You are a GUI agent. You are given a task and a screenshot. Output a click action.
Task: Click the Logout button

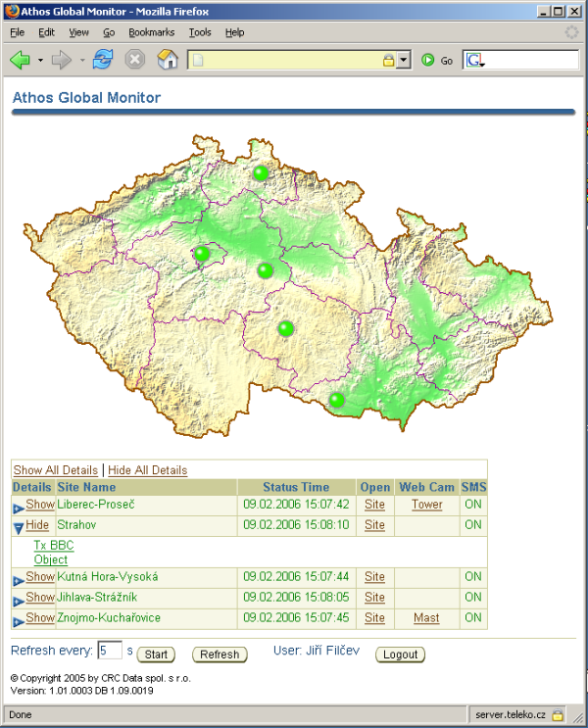coord(400,655)
